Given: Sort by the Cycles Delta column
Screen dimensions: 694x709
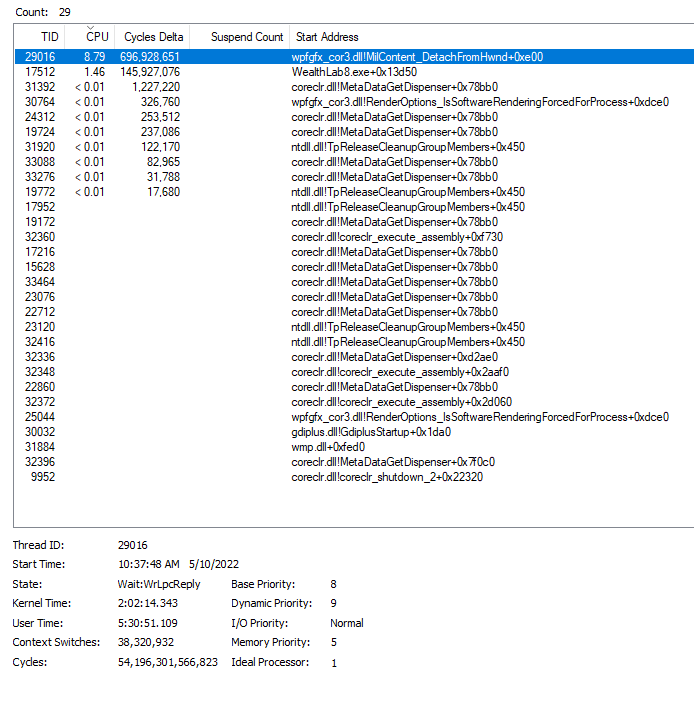Looking at the screenshot, I should tap(153, 37).
